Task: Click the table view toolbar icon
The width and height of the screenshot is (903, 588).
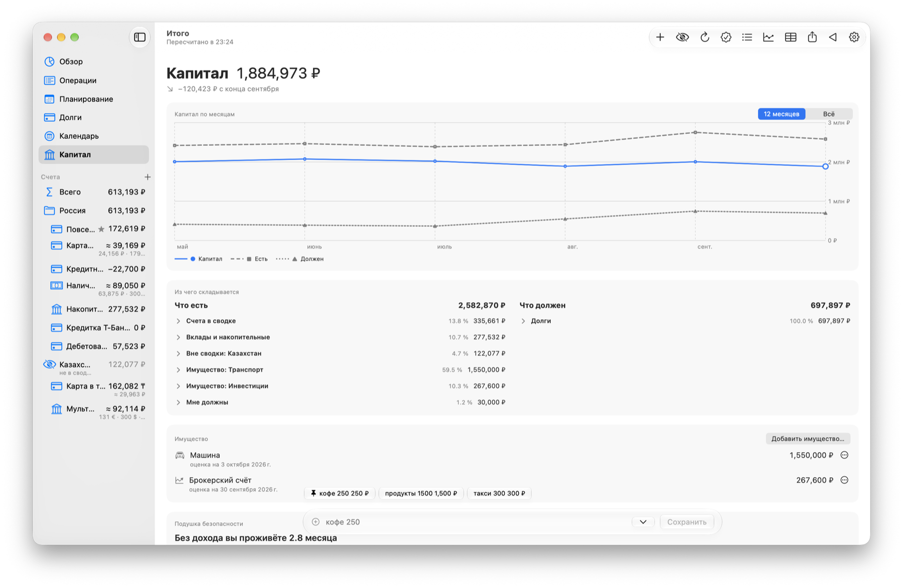Action: (791, 37)
